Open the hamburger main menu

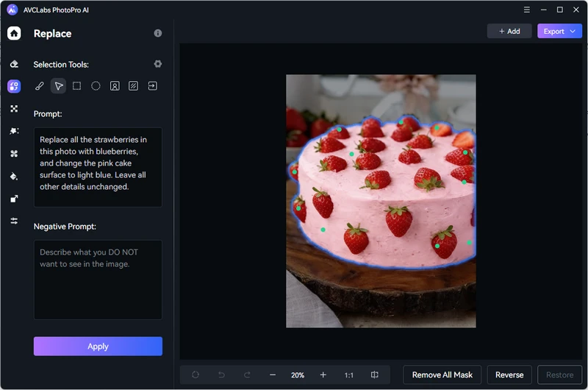tap(526, 10)
